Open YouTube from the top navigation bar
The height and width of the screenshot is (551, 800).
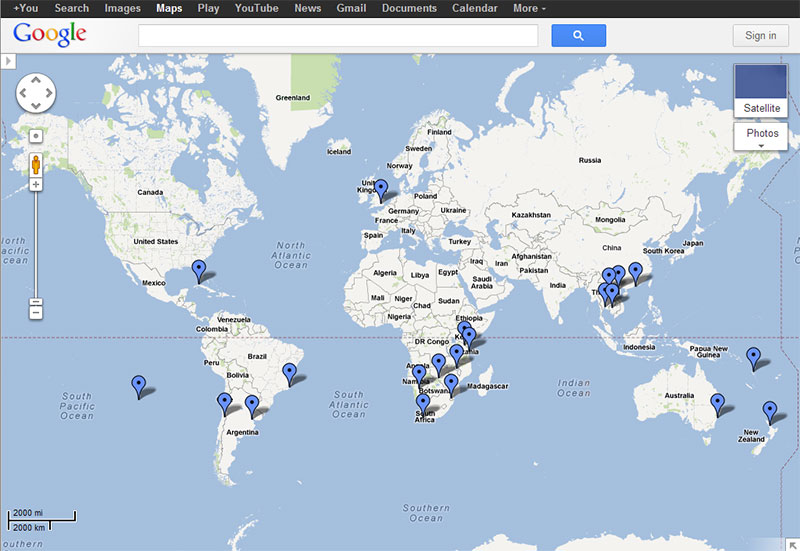coord(257,8)
